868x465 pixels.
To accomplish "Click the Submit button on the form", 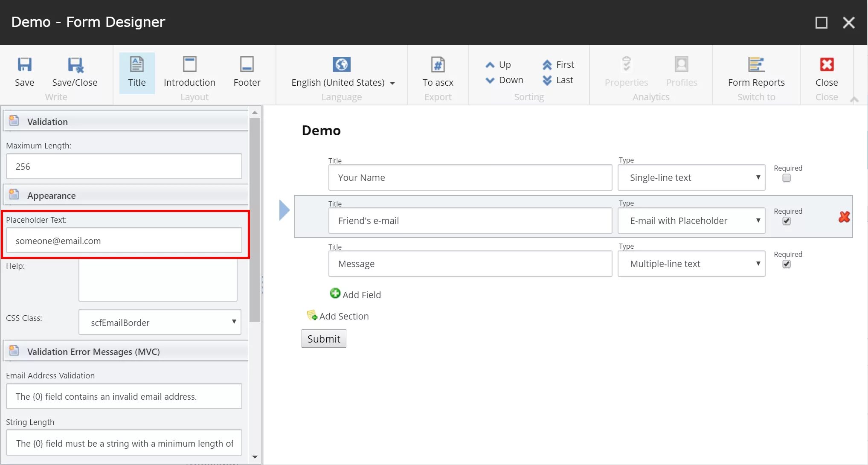I will 324,339.
